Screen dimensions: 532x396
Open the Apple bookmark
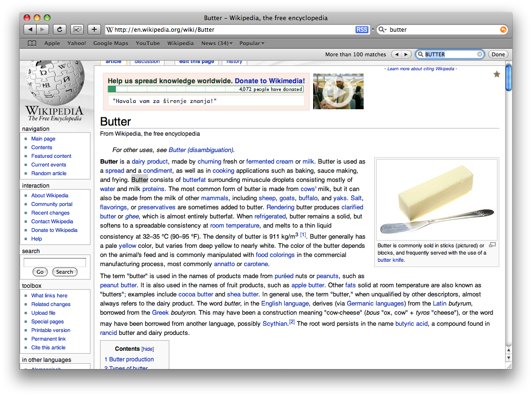[52, 43]
